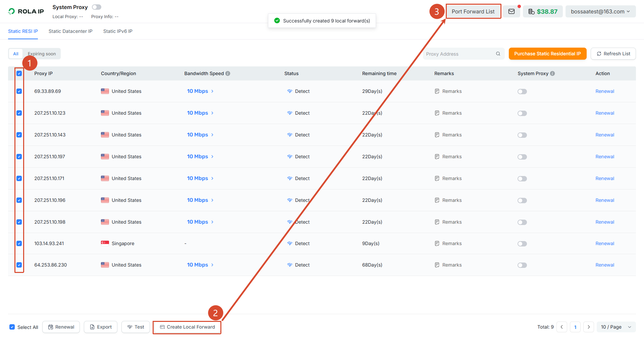Click the Create Local Forward button
Image resolution: width=644 pixels, height=341 pixels.
187,327
